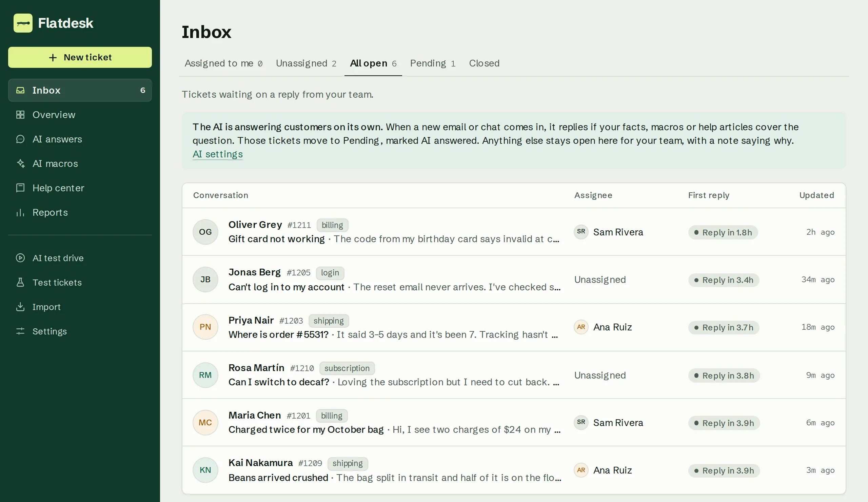The height and width of the screenshot is (502, 868).
Task: Click Reply in 3.4h badge
Action: click(x=724, y=280)
